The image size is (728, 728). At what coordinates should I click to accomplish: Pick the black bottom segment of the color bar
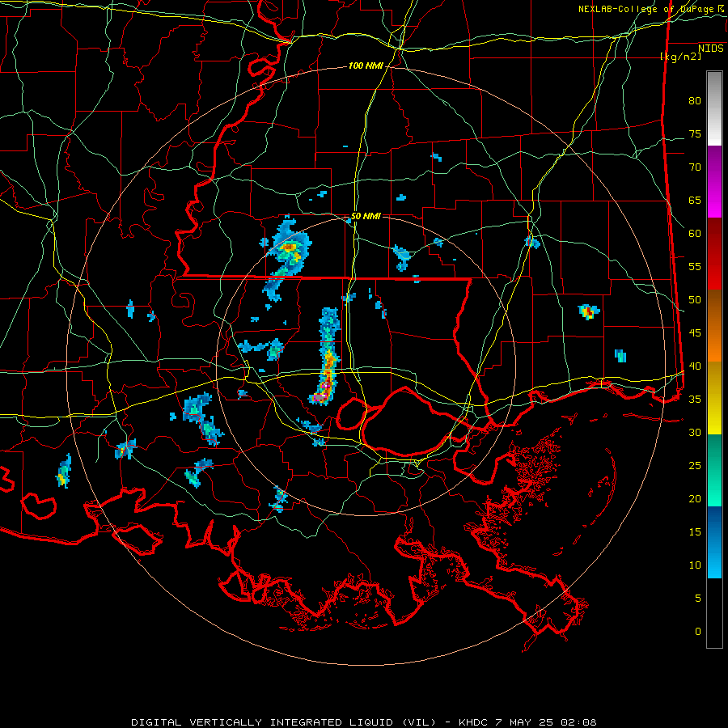tap(714, 613)
